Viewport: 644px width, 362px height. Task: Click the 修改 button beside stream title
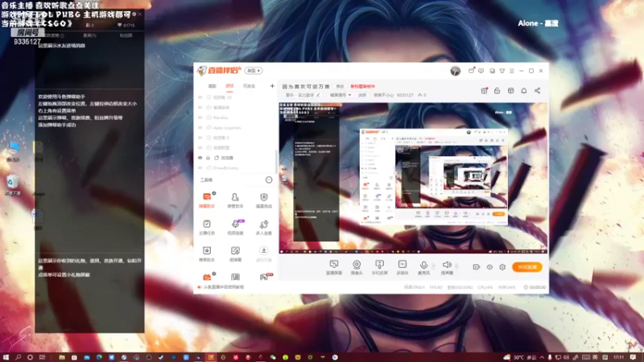(x=340, y=87)
